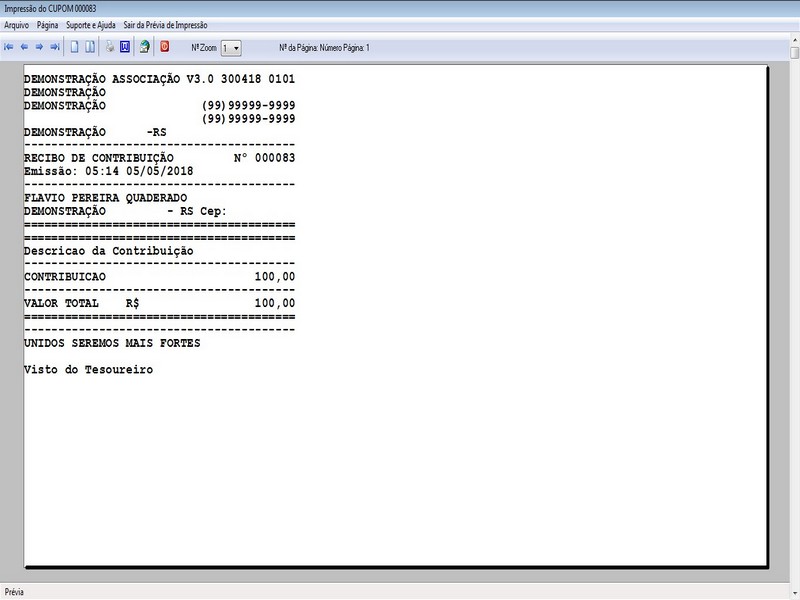Click the globe export icon
This screenshot has width=800, height=600.
pyautogui.click(x=145, y=47)
